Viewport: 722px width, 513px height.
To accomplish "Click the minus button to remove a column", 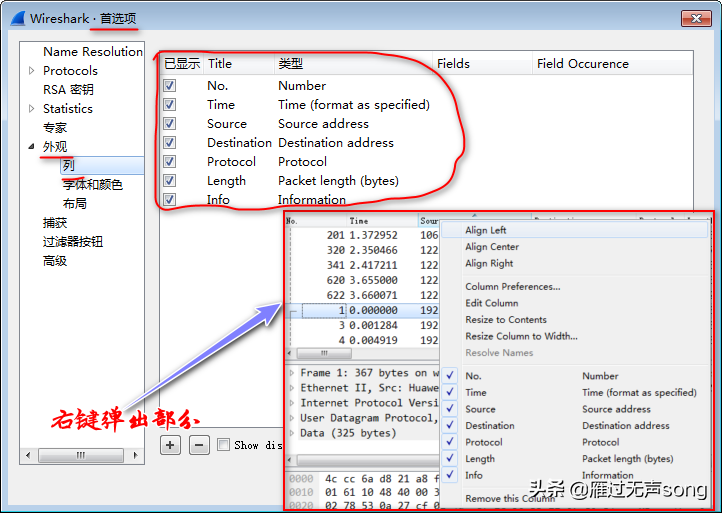I will (x=199, y=445).
